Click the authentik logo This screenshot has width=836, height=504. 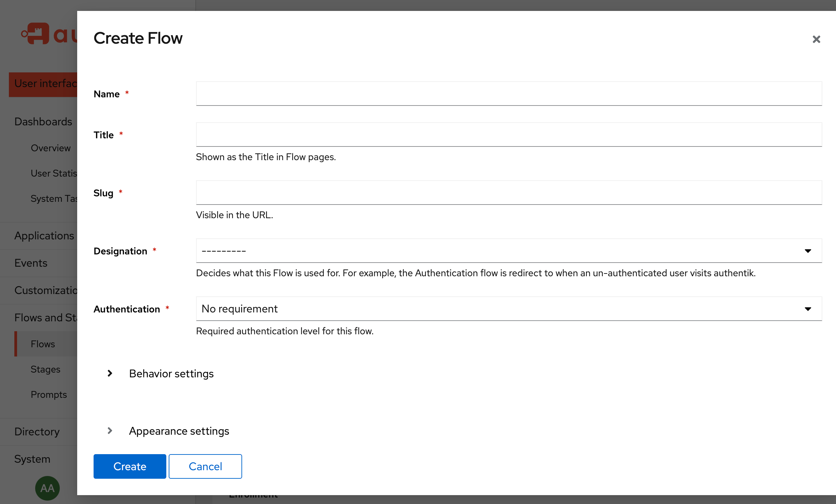(39, 34)
